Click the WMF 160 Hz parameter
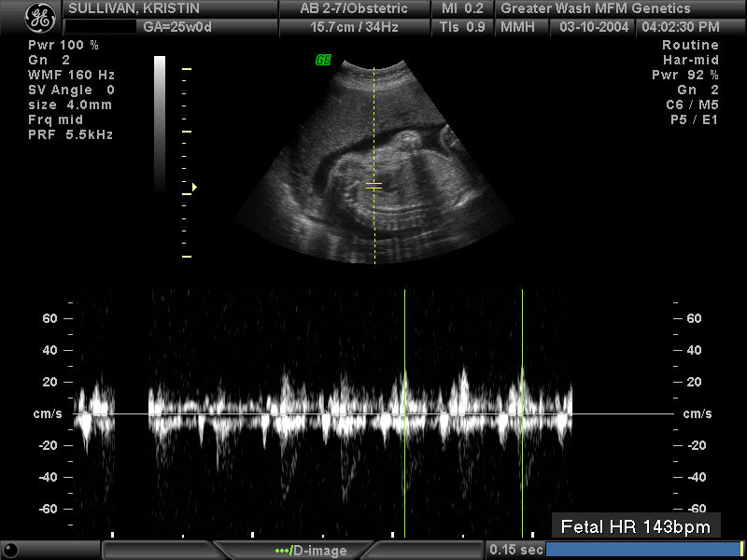This screenshot has height=560, width=747. (72, 75)
